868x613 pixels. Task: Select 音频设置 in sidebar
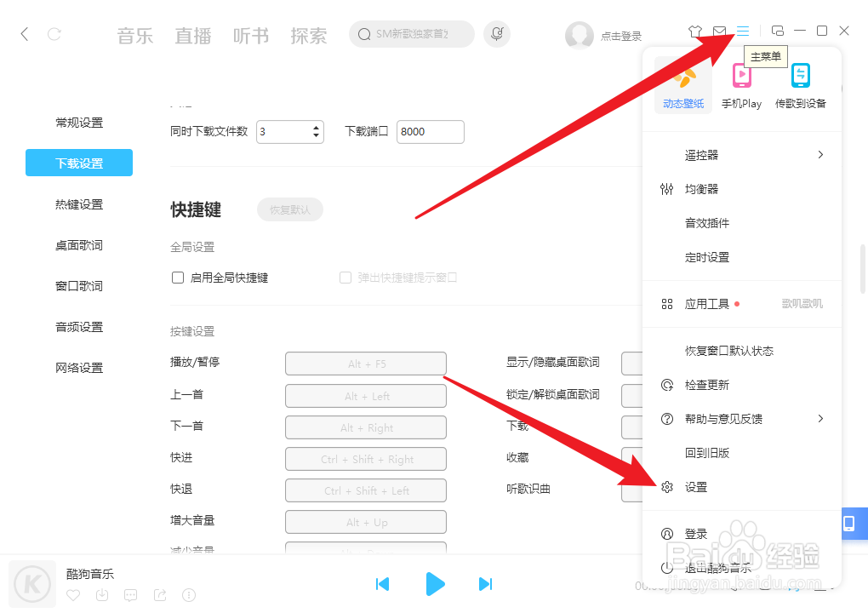[79, 327]
